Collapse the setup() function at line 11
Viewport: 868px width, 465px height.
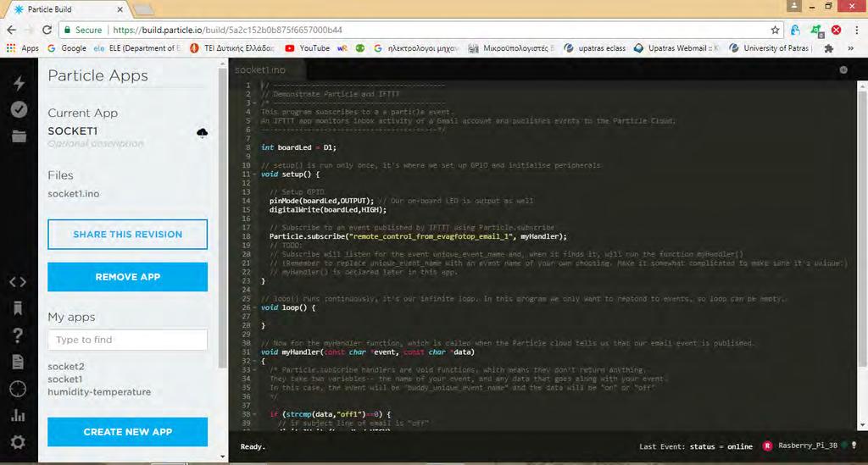coord(254,174)
